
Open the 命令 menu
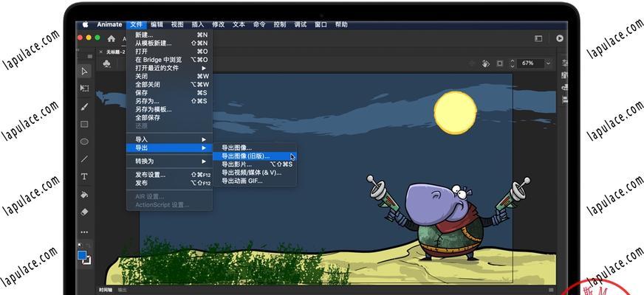pyautogui.click(x=259, y=24)
